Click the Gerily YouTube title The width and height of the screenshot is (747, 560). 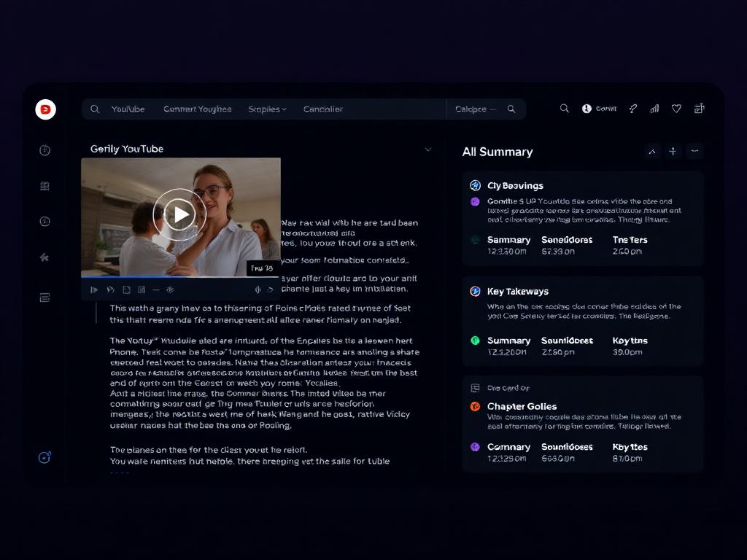click(x=127, y=149)
